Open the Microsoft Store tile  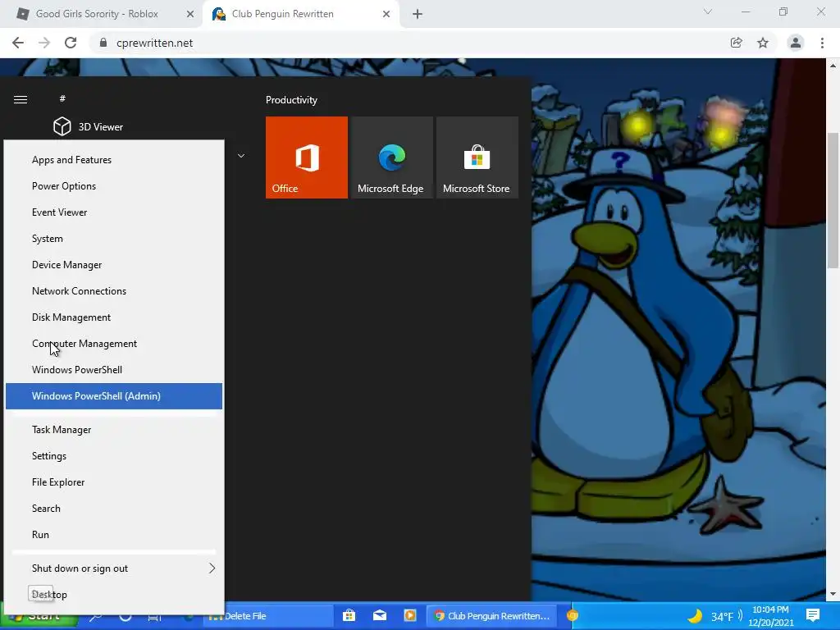pos(477,157)
